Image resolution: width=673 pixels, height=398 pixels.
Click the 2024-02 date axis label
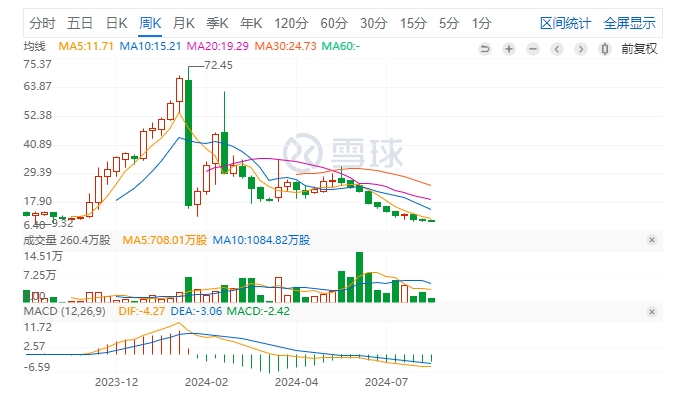tap(206, 382)
